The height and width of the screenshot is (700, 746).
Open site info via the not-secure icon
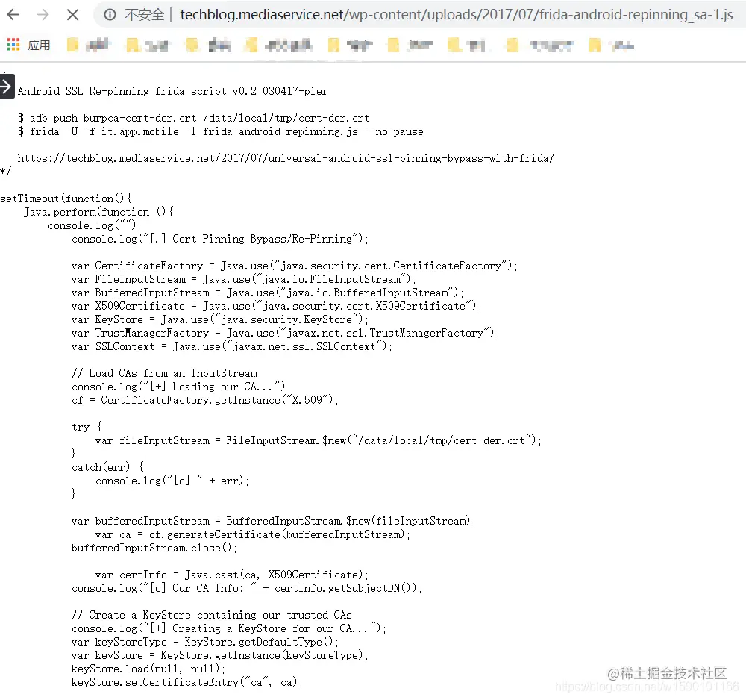[x=110, y=15]
